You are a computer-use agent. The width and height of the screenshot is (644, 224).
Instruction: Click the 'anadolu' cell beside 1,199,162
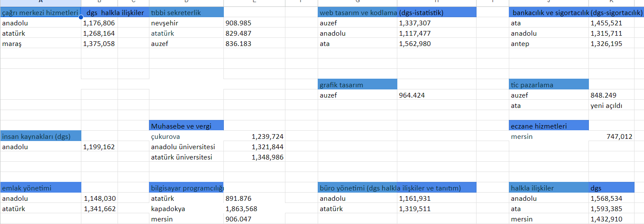[40, 147]
